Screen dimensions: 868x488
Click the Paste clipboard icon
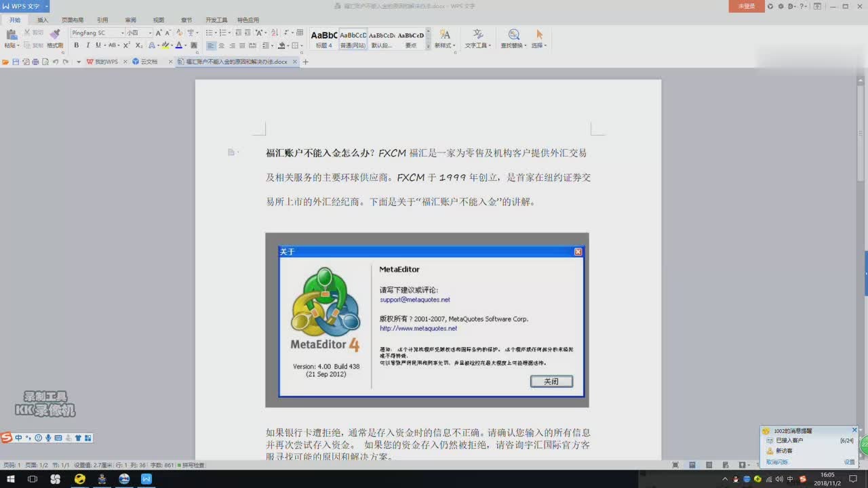click(11, 35)
